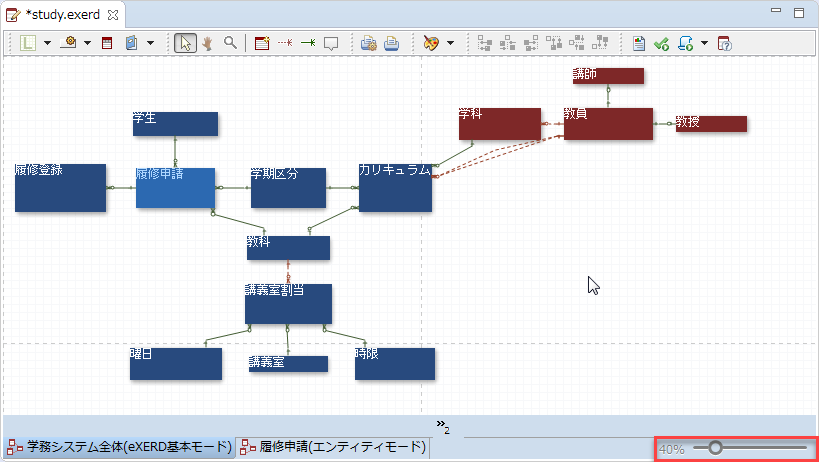Open the dropdown beside the blue script icon
The width and height of the screenshot is (819, 462).
705,43
